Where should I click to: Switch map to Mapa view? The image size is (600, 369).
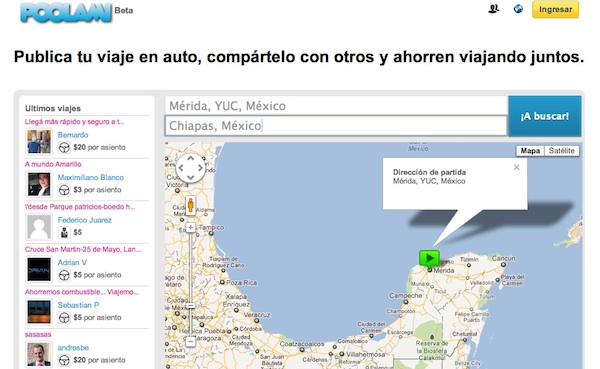(x=530, y=151)
